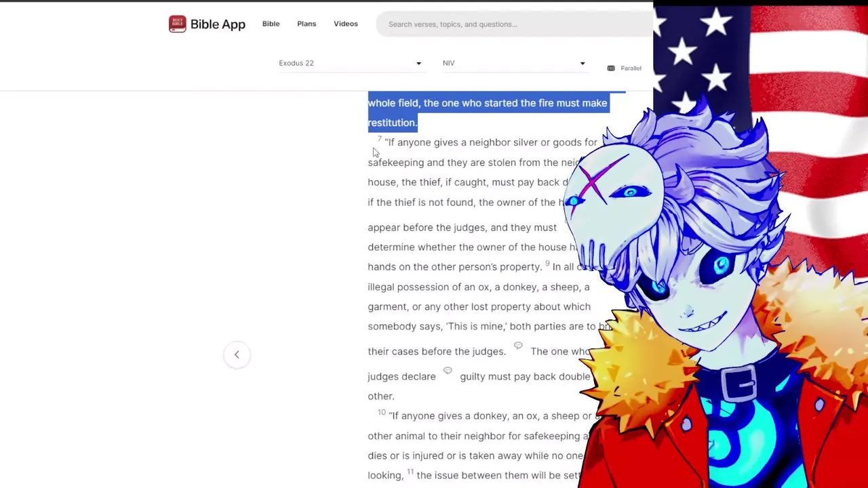The height and width of the screenshot is (488, 868).
Task: Open footnote icon before "The one who"
Action: pyautogui.click(x=518, y=346)
